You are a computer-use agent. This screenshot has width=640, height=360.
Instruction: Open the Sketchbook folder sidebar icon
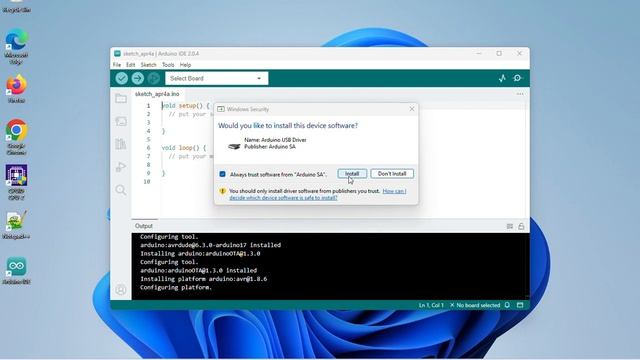(121, 98)
